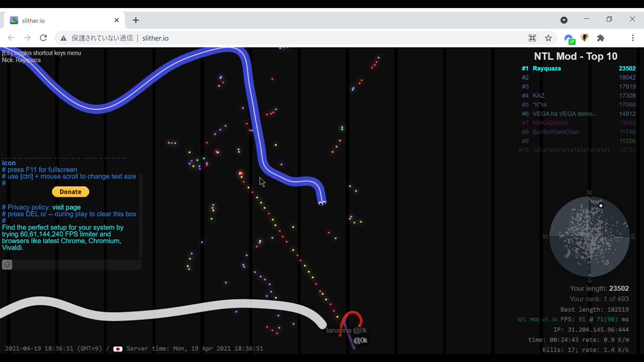Open the privacy policy 'visit page' link
The image size is (644, 362).
67,207
